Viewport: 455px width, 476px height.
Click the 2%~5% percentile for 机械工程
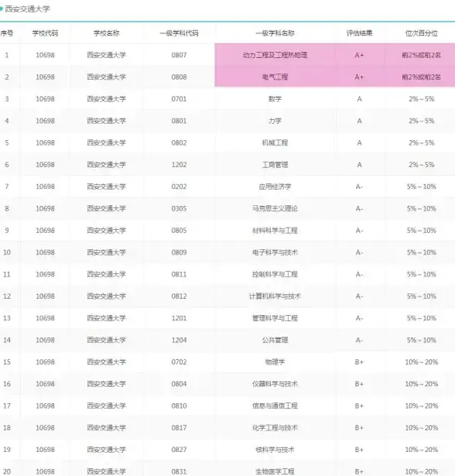tap(422, 142)
